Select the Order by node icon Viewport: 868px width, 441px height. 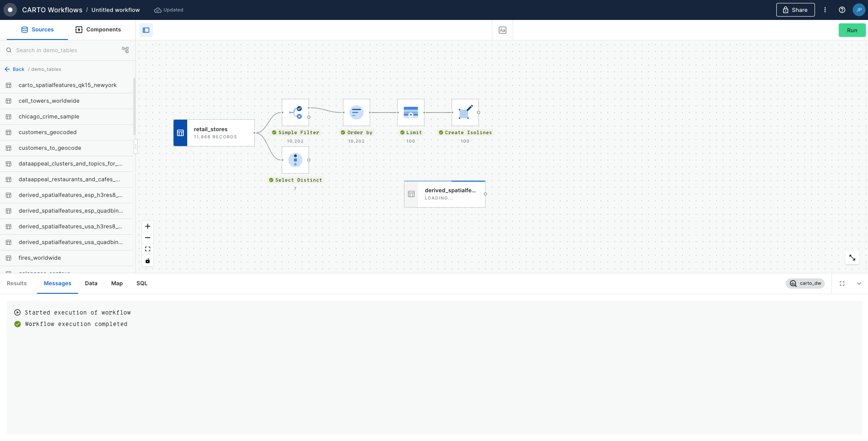(356, 112)
